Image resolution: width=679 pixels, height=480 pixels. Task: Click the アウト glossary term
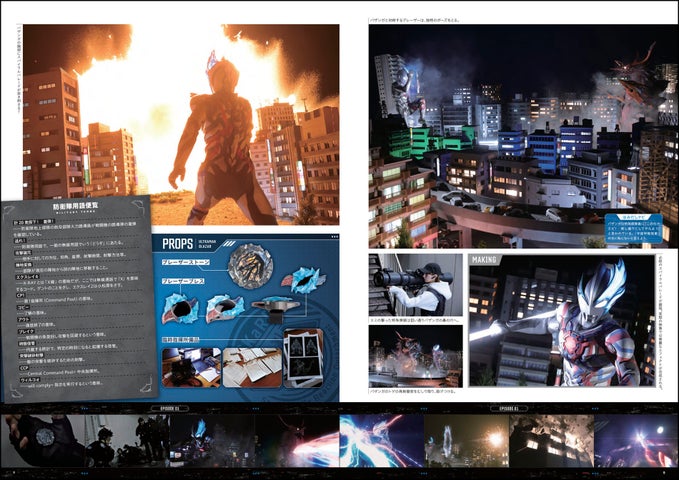point(23,319)
